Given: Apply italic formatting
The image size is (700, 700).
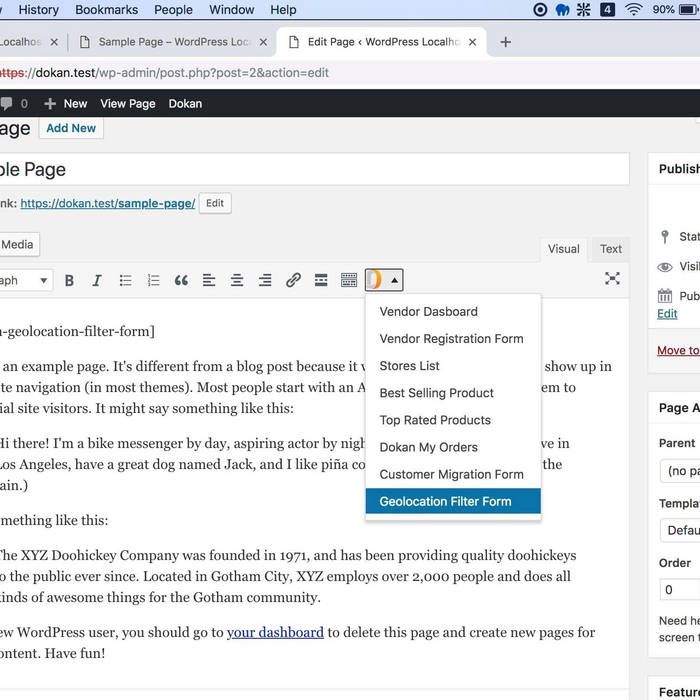Looking at the screenshot, I should click(x=97, y=280).
